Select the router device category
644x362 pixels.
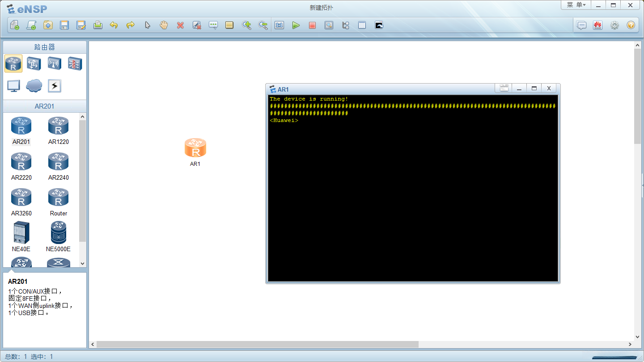tap(13, 63)
